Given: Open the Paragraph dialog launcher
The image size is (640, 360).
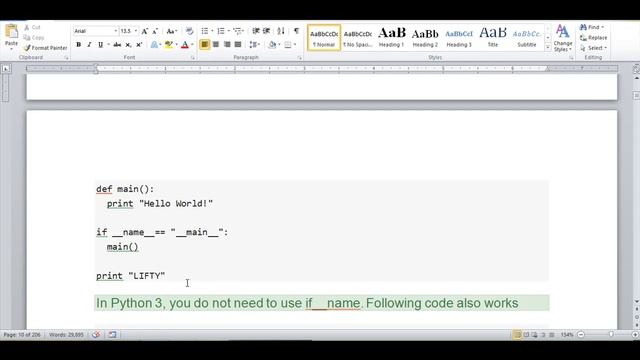Looking at the screenshot, I should 300,58.
